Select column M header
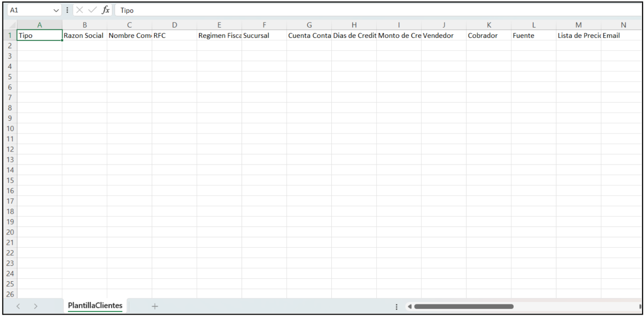The height and width of the screenshot is (316, 644). pyautogui.click(x=578, y=25)
